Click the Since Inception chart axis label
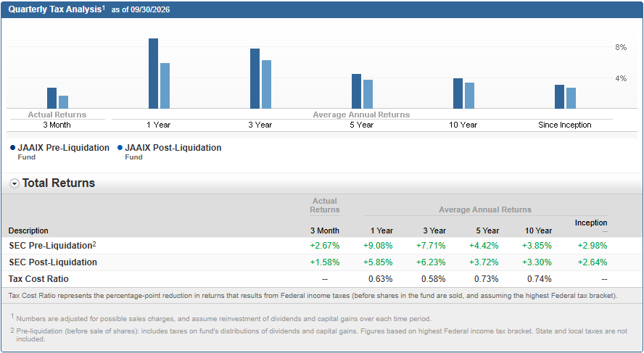 565,125
